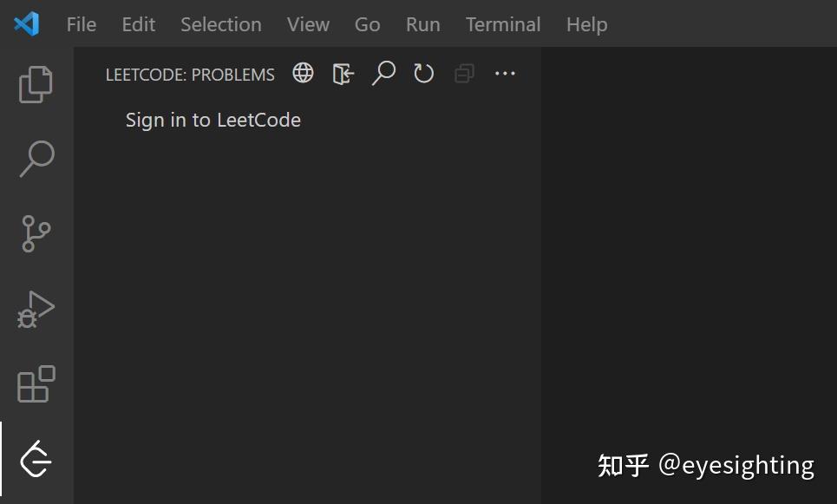Viewport: 837px width, 504px height.
Task: Open the Source Control view
Action: (x=35, y=233)
